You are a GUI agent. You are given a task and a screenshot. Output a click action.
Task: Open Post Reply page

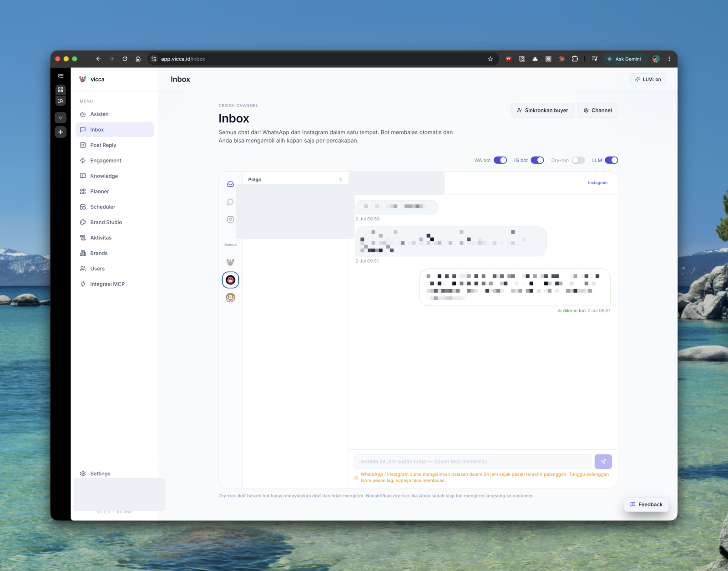coord(115,145)
